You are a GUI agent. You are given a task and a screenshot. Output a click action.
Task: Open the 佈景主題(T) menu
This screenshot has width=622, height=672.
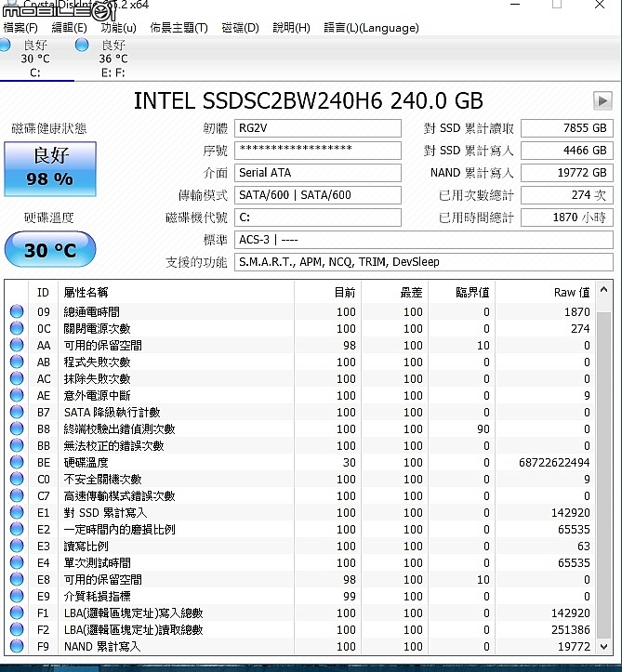coord(179,28)
